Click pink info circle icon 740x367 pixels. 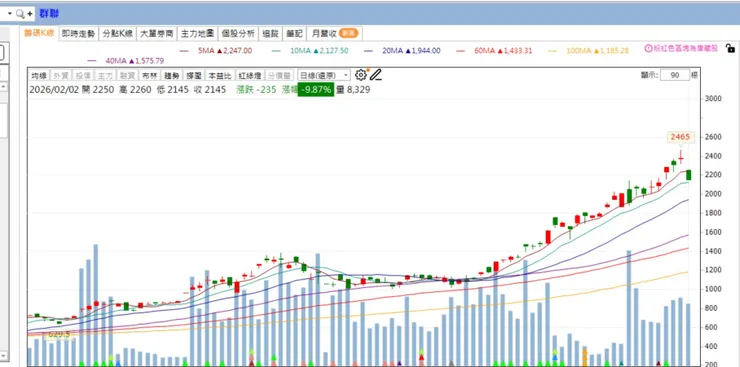648,48
